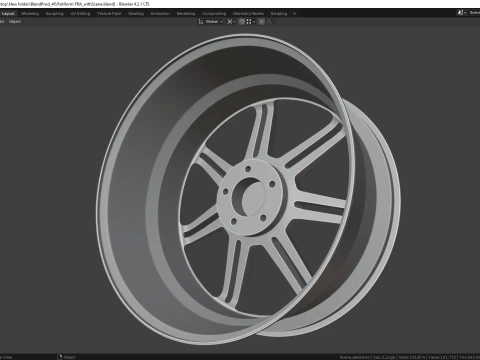Switch to the UV Editing workspace

coord(80,14)
